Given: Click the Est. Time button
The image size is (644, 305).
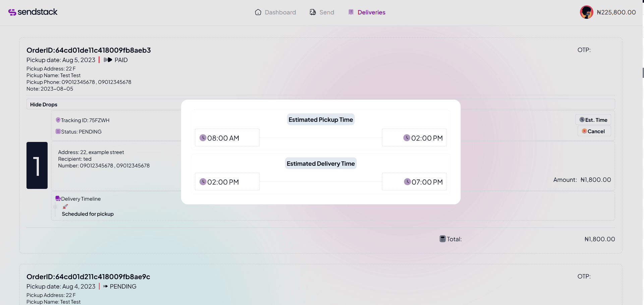Looking at the screenshot, I should coord(594,119).
